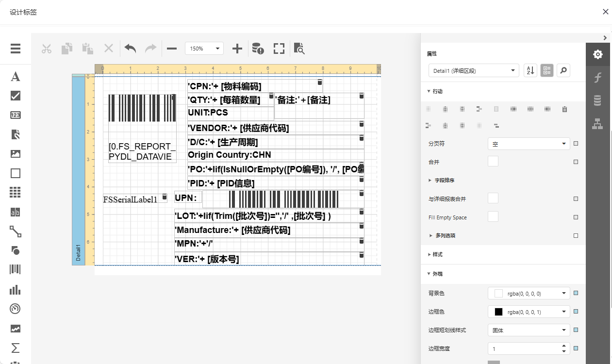Select the Bar Code toolbox item
Screen dimensions: 612x364
point(16,270)
